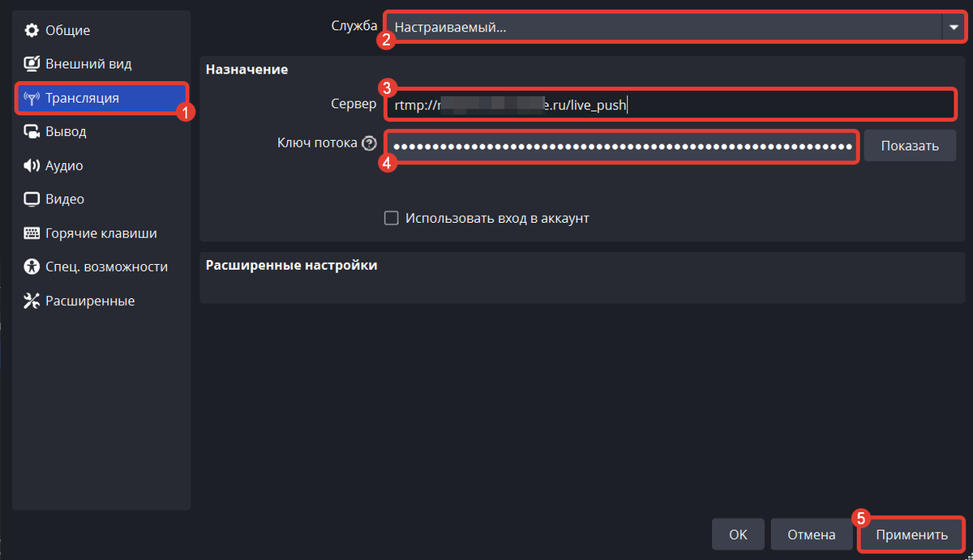Switch to the Горячие клавиши section
The image size is (973, 560).
coord(101,233)
